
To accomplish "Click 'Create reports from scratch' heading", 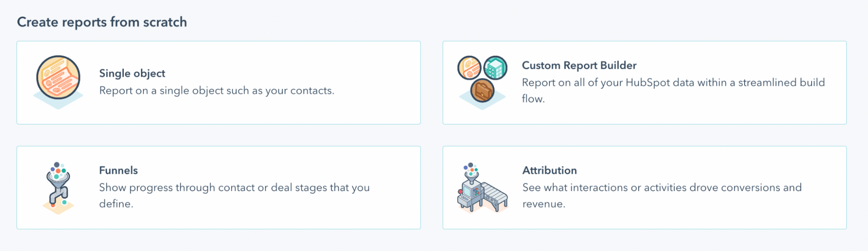I will point(102,22).
